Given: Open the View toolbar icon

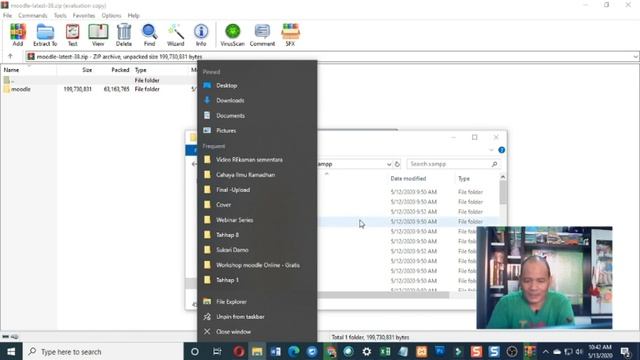Looking at the screenshot, I should (x=98, y=35).
